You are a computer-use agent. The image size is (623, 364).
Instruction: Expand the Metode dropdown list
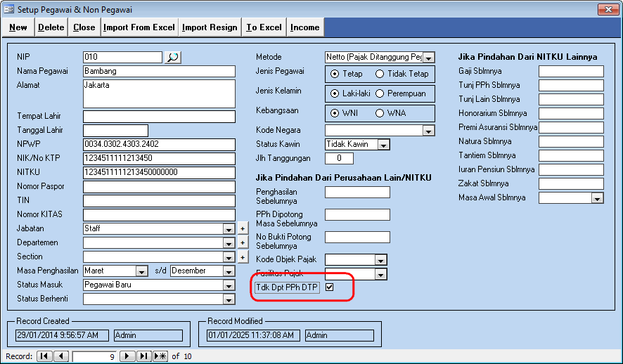(428, 57)
